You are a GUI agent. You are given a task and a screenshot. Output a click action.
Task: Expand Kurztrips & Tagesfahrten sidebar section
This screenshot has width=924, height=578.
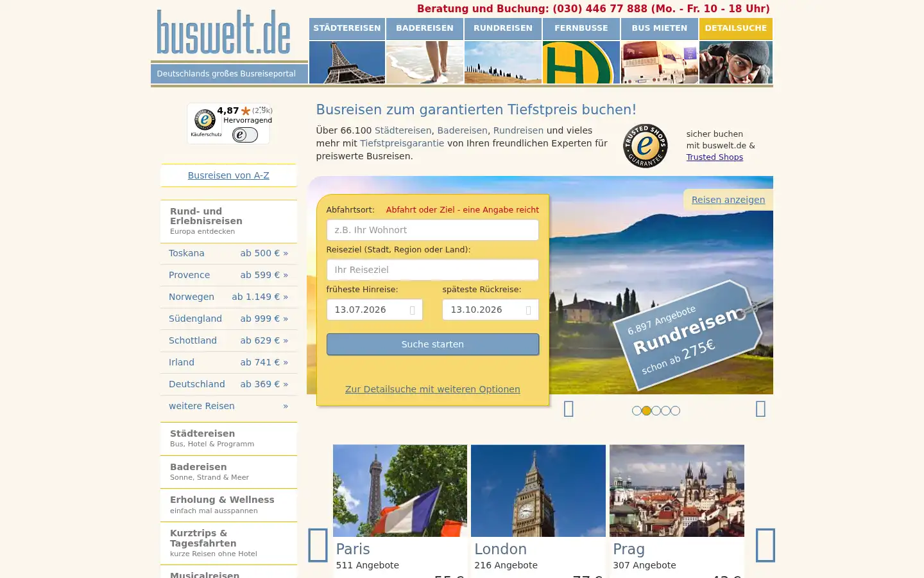pyautogui.click(x=228, y=543)
